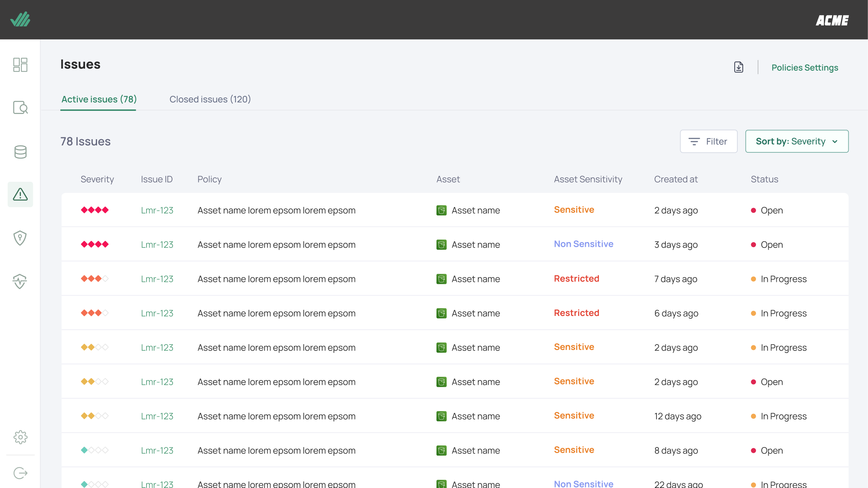Viewport: 868px width, 488px height.
Task: Open the Filter button
Action: coord(709,141)
